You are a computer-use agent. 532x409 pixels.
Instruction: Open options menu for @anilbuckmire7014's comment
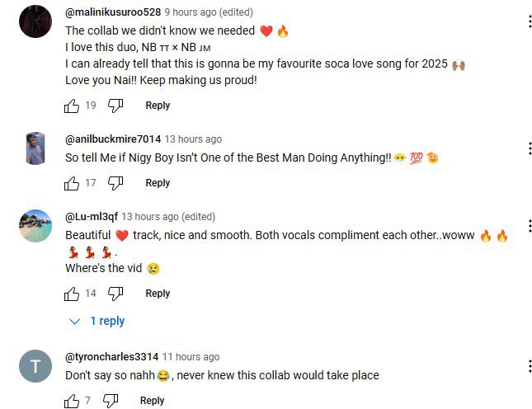pyautogui.click(x=530, y=148)
